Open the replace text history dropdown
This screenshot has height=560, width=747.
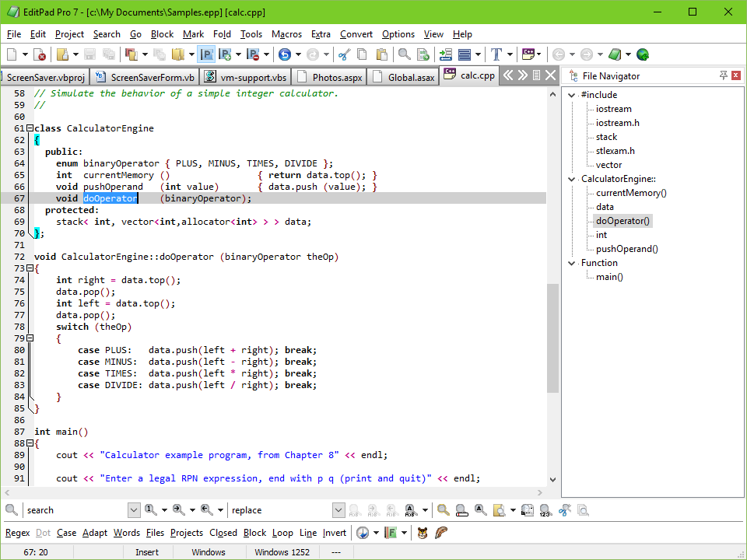338,510
